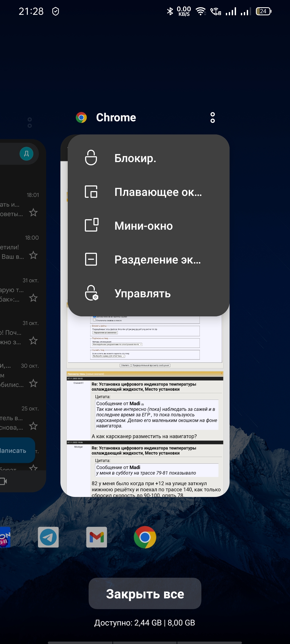Tap the 21:28 clock in status bar
290x644 pixels.
tap(31, 11)
